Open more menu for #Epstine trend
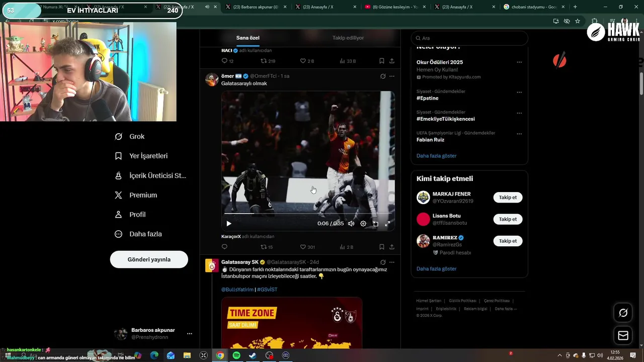Screen dimensions: 644x362 pyautogui.click(x=519, y=93)
